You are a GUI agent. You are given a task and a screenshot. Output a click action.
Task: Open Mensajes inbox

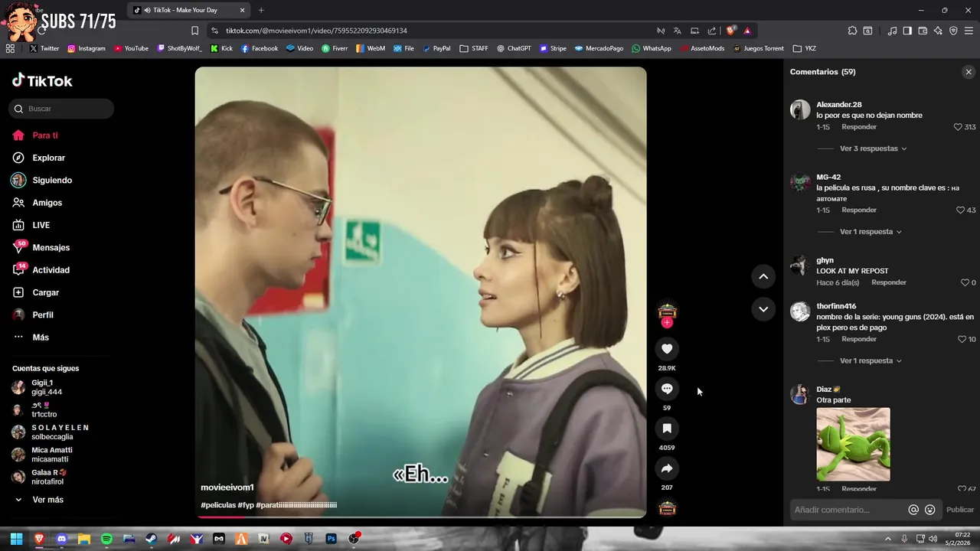pos(41,247)
